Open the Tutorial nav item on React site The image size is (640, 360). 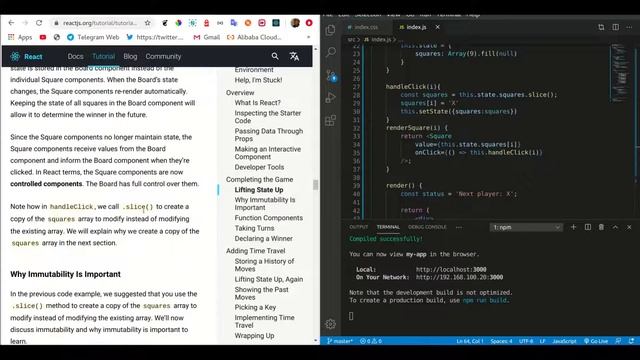tap(103, 56)
